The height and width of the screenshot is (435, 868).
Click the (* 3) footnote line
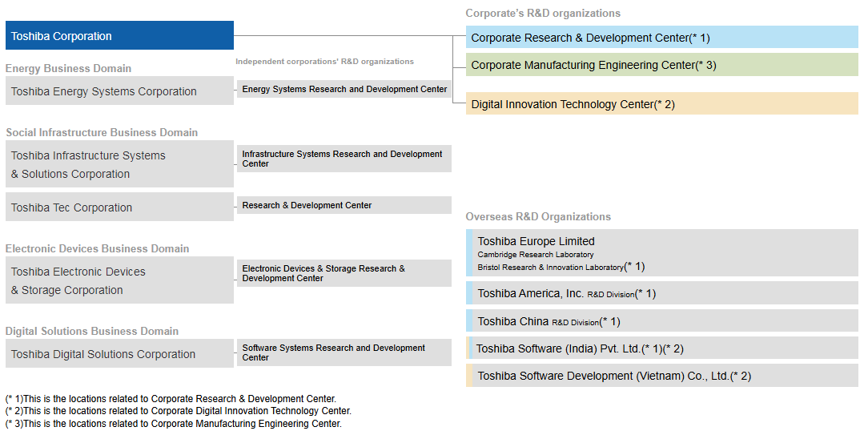click(x=173, y=423)
